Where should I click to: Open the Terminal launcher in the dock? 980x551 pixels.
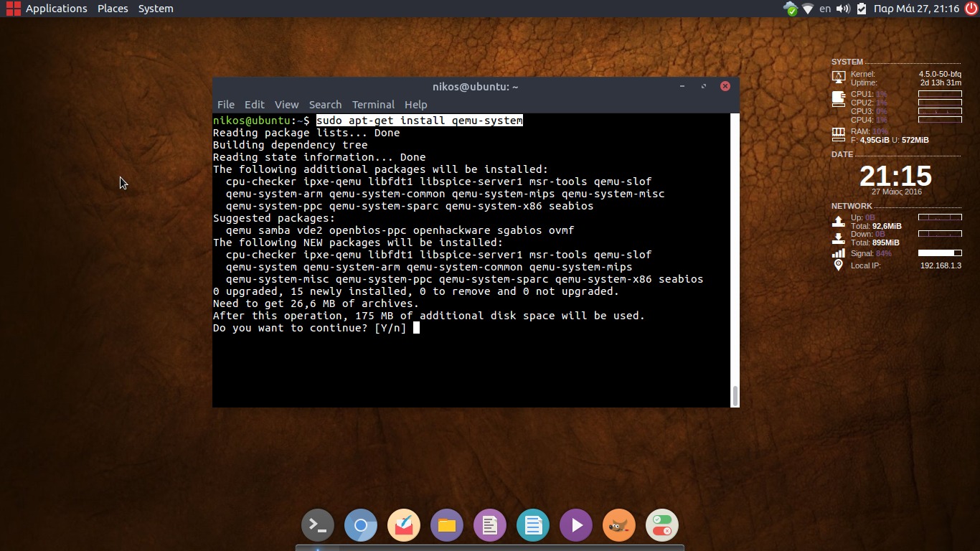coord(318,525)
